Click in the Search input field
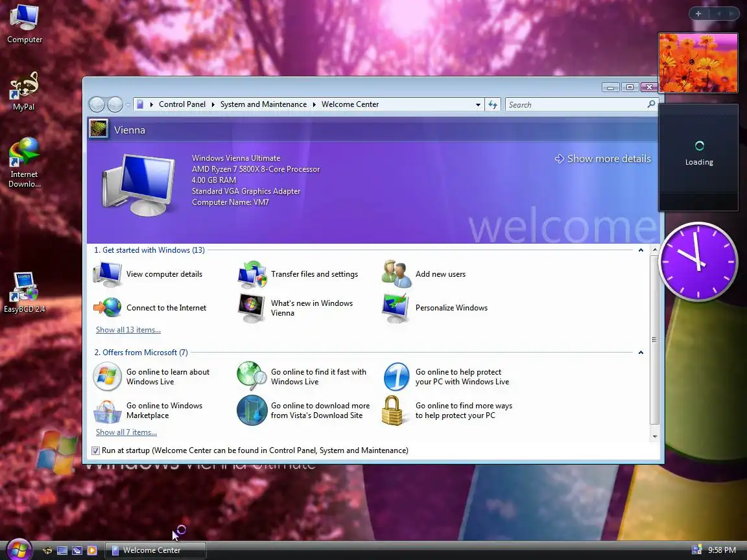This screenshot has width=747, height=560. tap(576, 105)
